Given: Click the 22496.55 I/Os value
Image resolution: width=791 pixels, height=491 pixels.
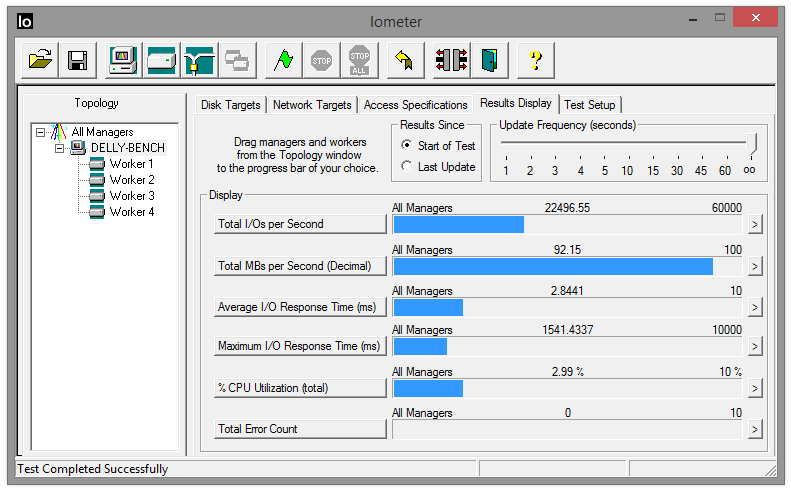Looking at the screenshot, I should coord(567,208).
